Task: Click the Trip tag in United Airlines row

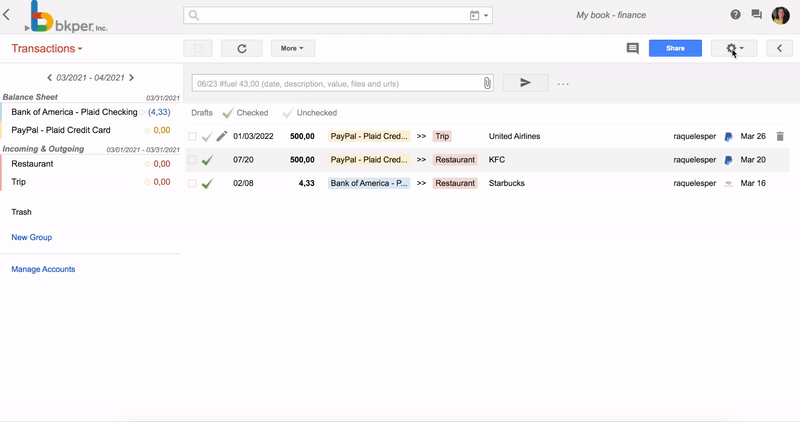Action: pyautogui.click(x=442, y=136)
